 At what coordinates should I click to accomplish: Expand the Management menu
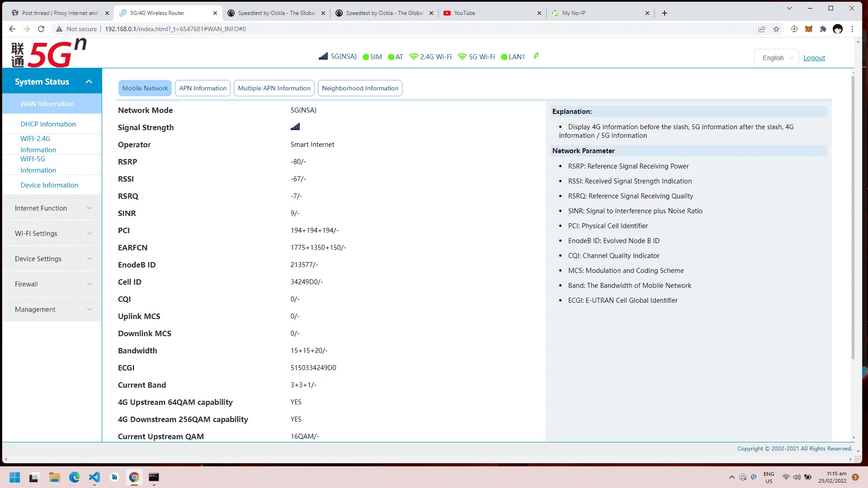pyautogui.click(x=52, y=309)
